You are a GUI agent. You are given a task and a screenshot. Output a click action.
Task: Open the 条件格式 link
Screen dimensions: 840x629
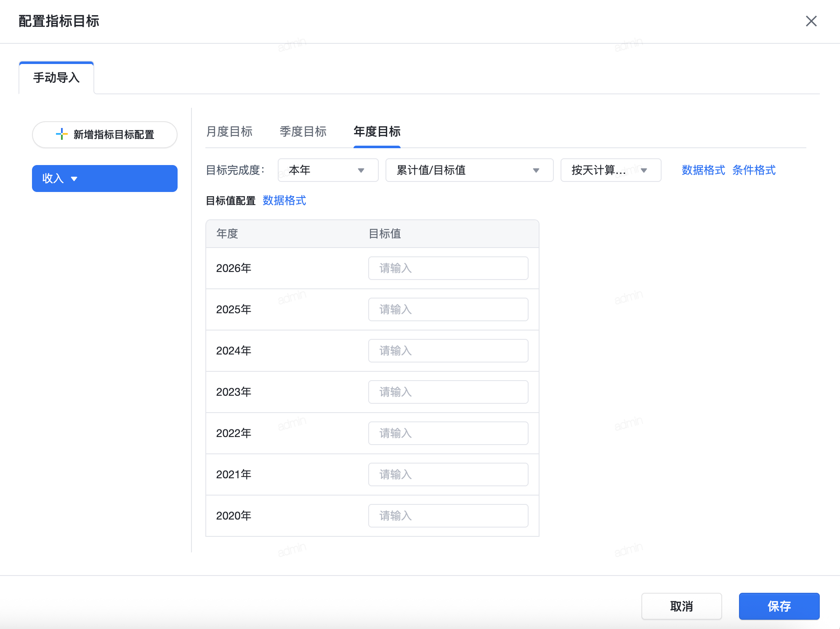[754, 170]
